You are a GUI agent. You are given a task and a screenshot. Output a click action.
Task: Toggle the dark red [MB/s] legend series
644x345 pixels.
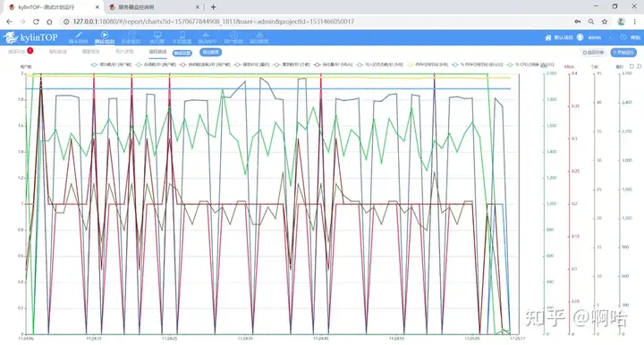tap(333, 65)
